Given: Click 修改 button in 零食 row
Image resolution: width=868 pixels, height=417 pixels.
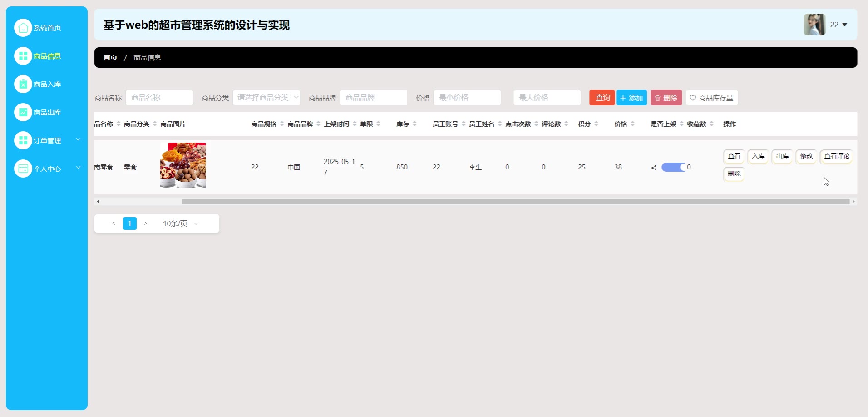Looking at the screenshot, I should click(806, 156).
